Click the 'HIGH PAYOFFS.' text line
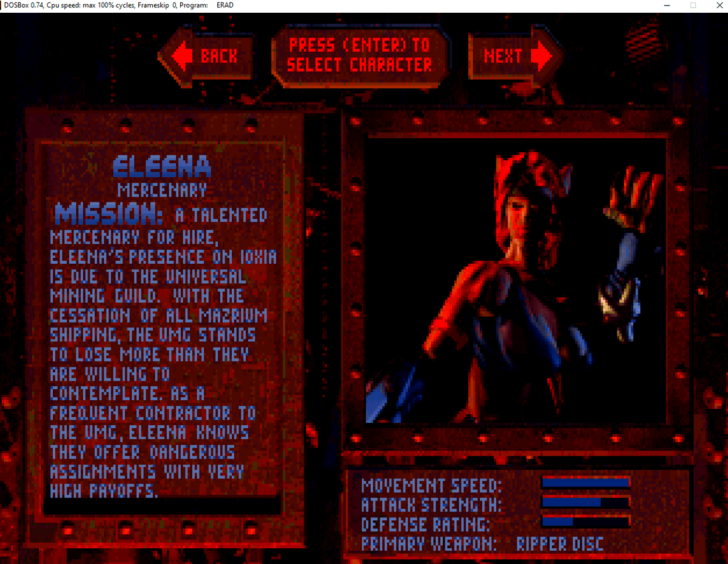 click(x=104, y=491)
